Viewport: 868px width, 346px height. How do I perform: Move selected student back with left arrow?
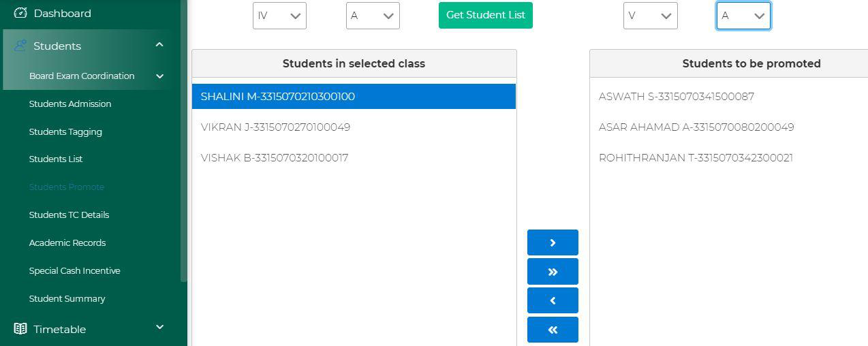pyautogui.click(x=553, y=300)
